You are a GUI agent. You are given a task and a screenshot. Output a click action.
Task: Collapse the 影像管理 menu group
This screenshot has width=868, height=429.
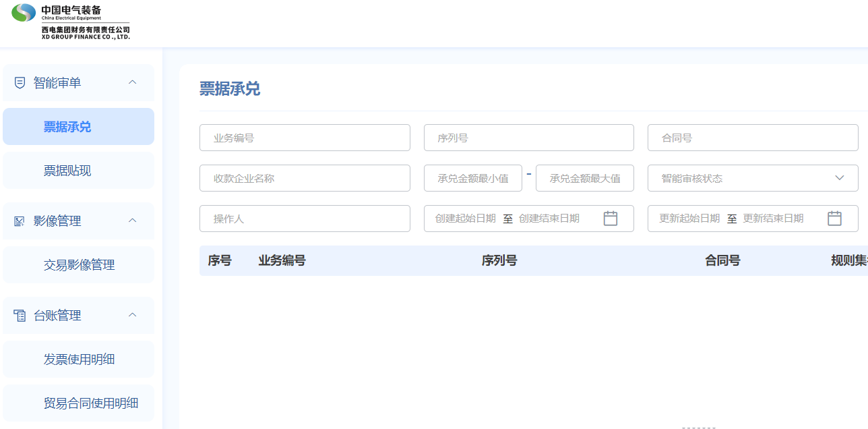pos(133,221)
